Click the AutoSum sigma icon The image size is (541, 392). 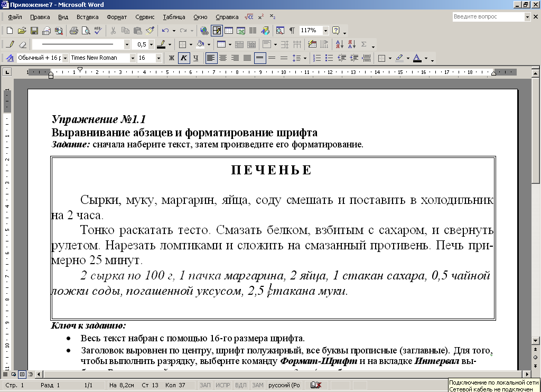click(x=363, y=44)
